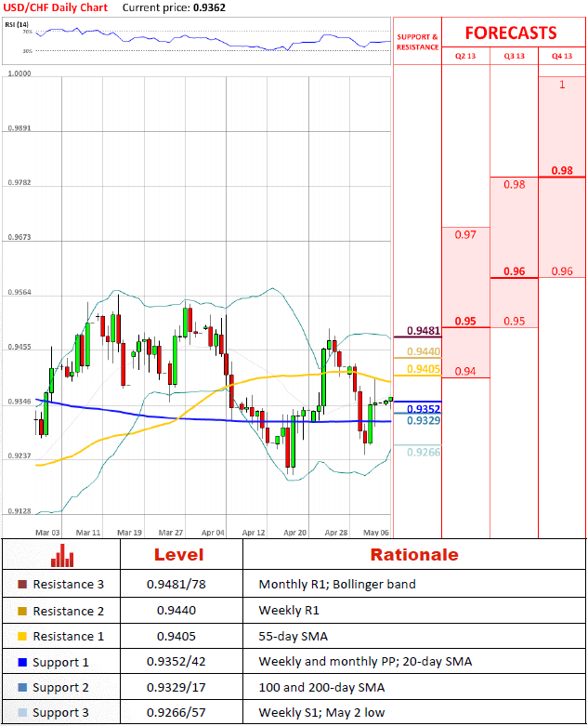Click the level cell 0.9329/17
The height and width of the screenshot is (726, 588).
pyautogui.click(x=176, y=688)
